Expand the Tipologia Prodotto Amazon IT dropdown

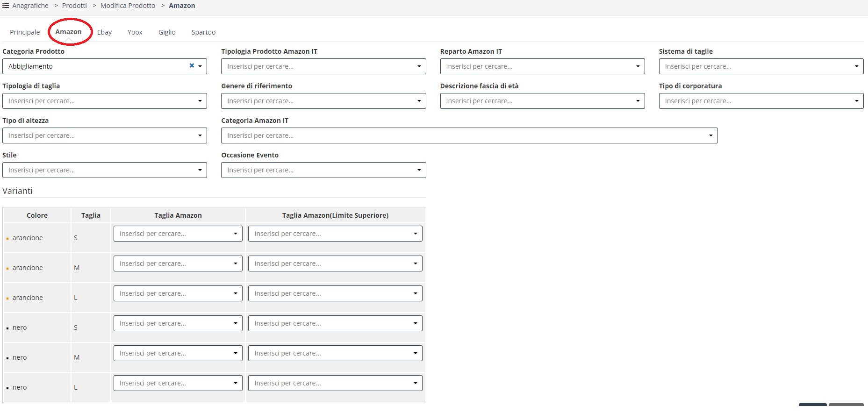419,66
